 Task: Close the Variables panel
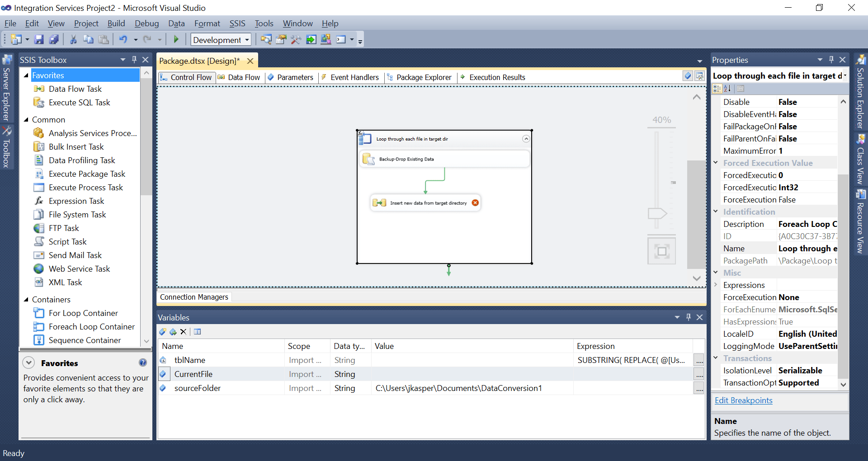pyautogui.click(x=699, y=317)
